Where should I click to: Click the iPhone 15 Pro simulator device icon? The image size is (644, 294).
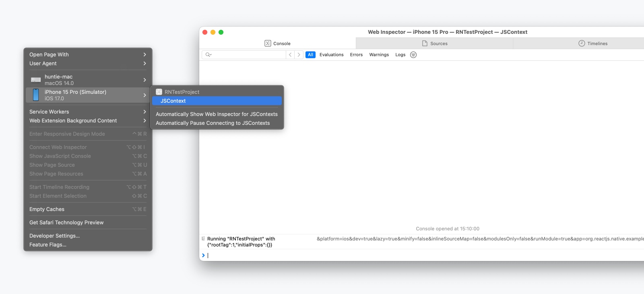tap(36, 95)
